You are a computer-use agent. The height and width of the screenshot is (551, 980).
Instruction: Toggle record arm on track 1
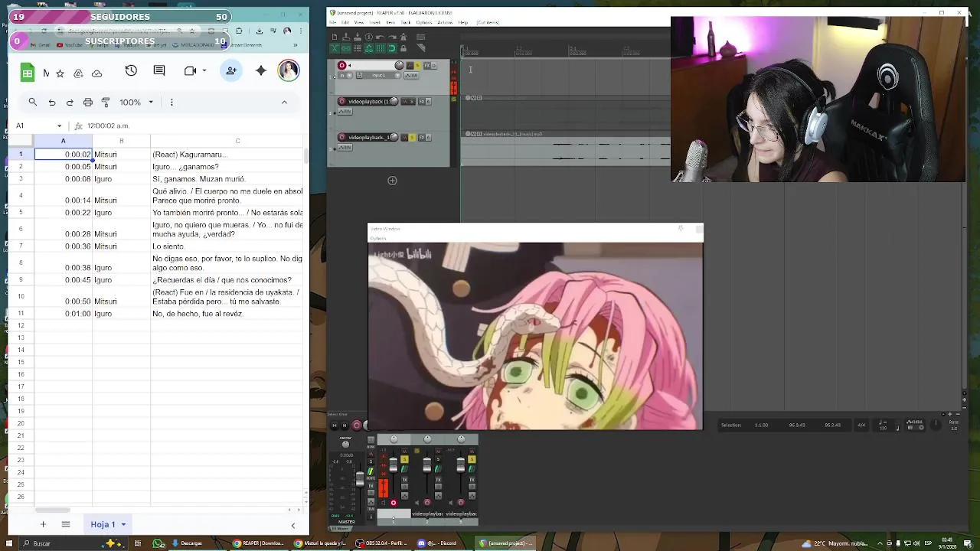click(341, 65)
